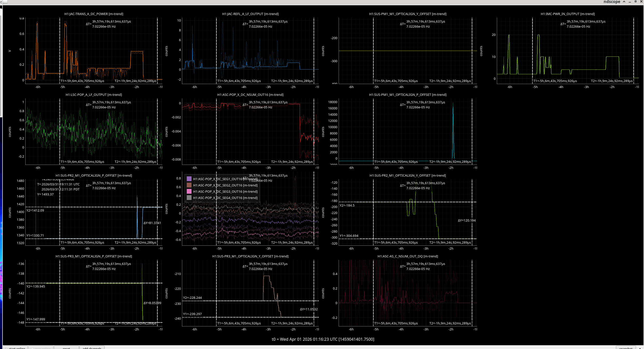Click the window shade up-arrow icon
Image resolution: width=644 pixels, height=349 pixels.
(624, 2)
